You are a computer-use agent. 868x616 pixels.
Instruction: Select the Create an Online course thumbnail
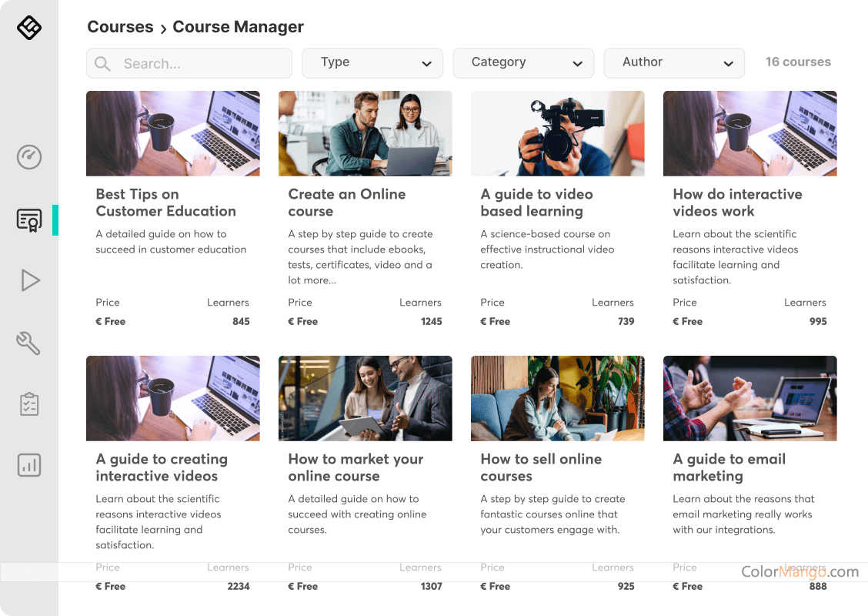pyautogui.click(x=365, y=133)
